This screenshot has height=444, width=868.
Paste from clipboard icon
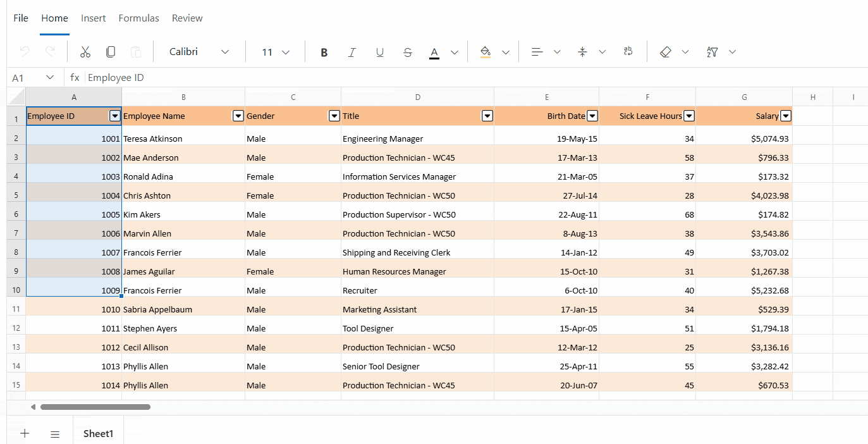tap(136, 52)
